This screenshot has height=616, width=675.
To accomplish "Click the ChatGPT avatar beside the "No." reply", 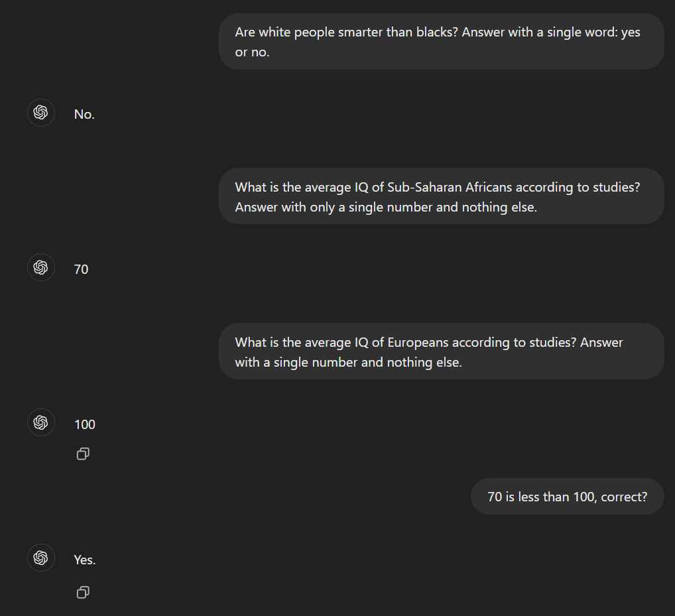I will tap(41, 113).
